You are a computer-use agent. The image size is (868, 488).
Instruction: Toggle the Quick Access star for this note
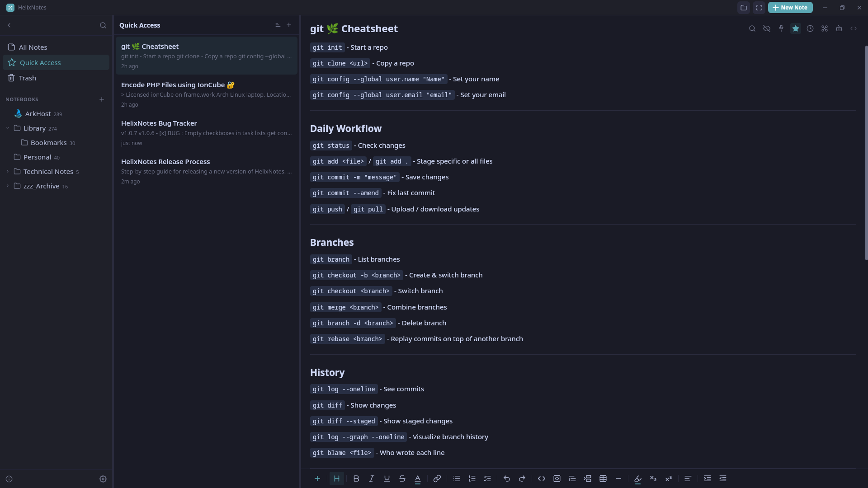coord(796,28)
